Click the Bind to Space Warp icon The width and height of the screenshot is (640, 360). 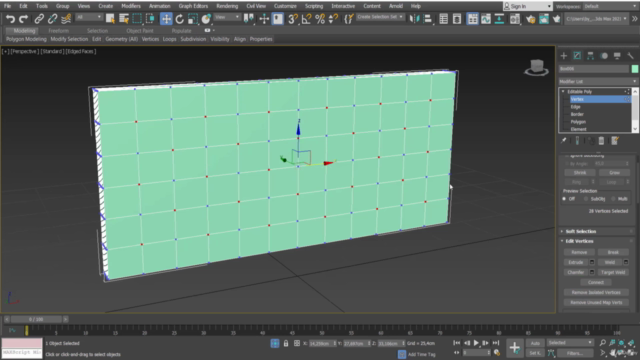click(66, 19)
